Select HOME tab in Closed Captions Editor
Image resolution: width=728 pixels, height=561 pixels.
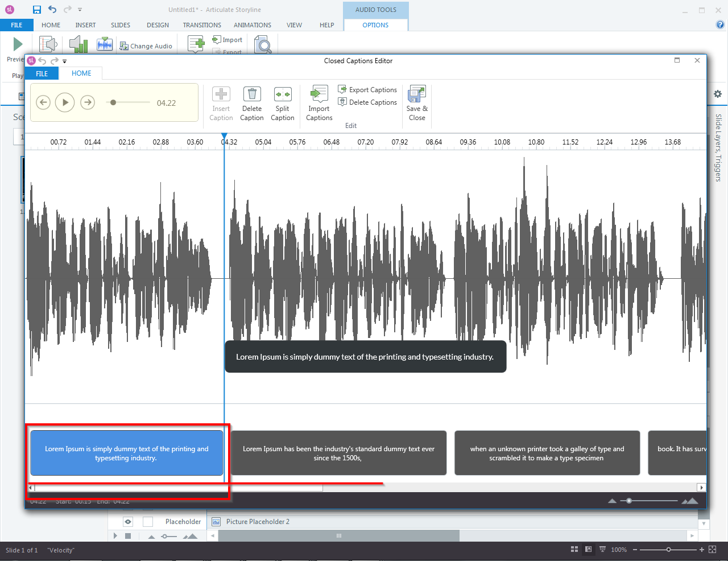(x=81, y=73)
